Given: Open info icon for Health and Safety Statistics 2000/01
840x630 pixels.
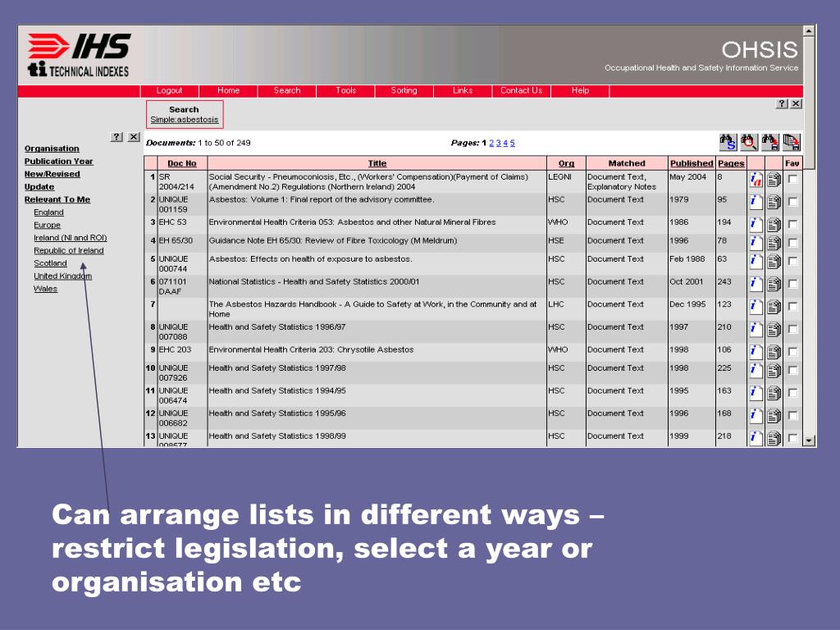Looking at the screenshot, I should click(756, 284).
